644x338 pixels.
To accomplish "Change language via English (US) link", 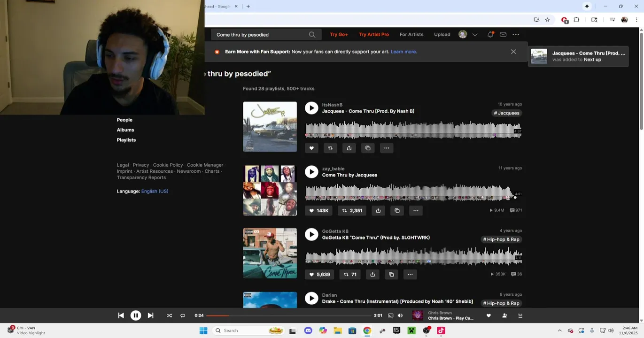I will (x=155, y=192).
